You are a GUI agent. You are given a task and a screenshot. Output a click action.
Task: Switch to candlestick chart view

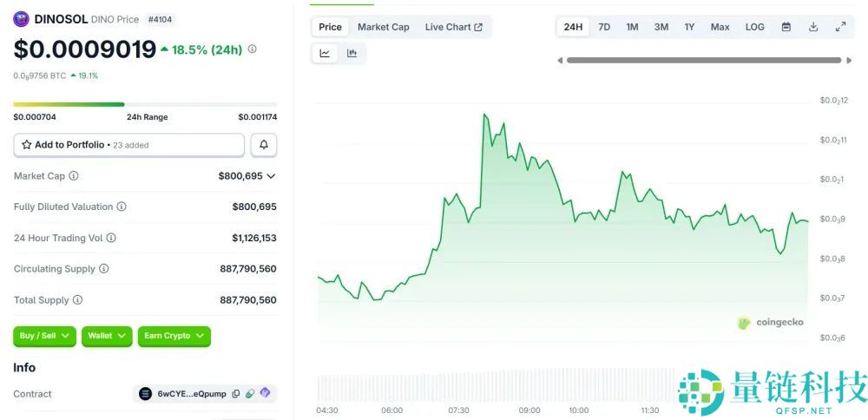pos(352,54)
